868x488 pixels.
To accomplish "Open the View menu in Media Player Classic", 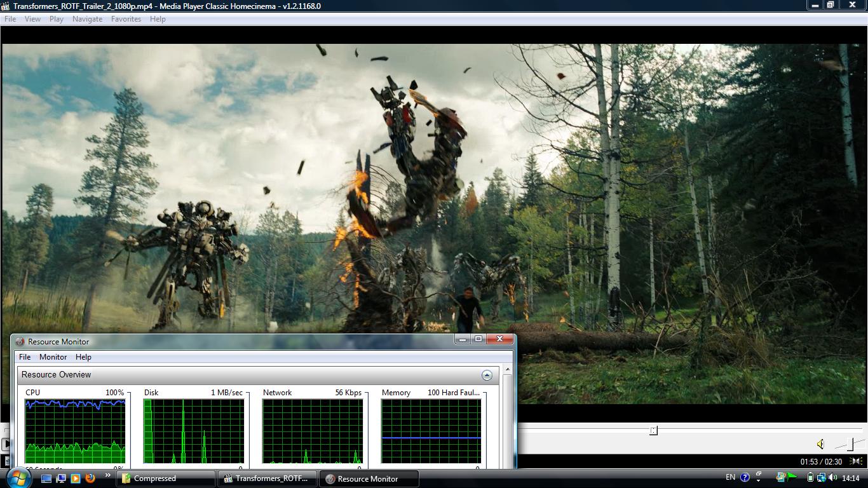I will coord(32,19).
